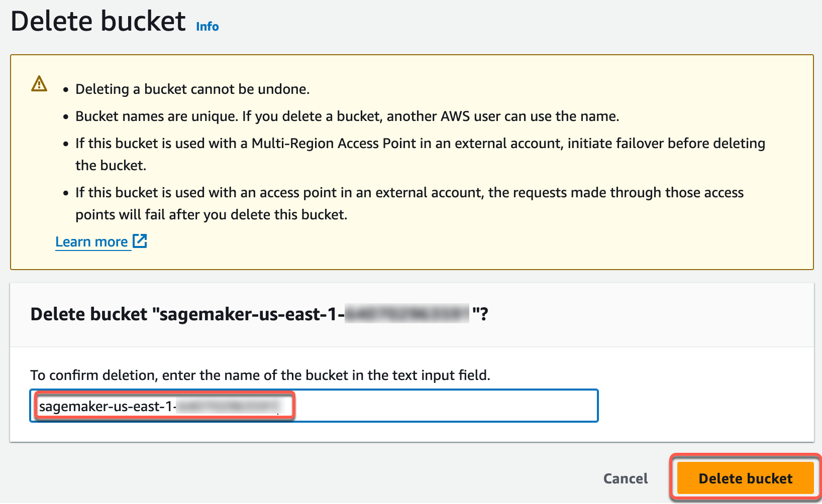Click the warning triangle icon
The height and width of the screenshot is (504, 822).
[39, 84]
